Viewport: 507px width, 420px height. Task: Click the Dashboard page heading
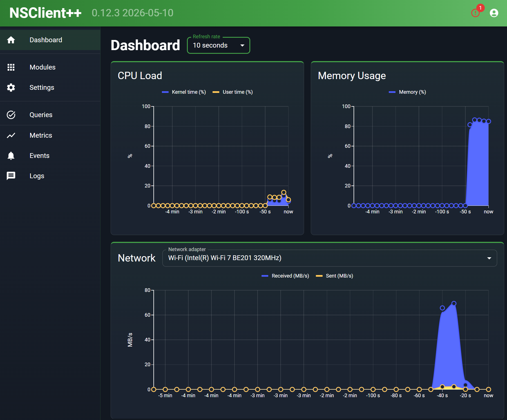(x=145, y=45)
